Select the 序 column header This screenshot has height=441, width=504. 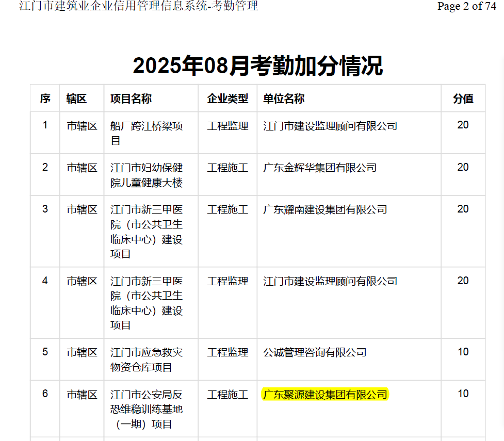coord(45,99)
